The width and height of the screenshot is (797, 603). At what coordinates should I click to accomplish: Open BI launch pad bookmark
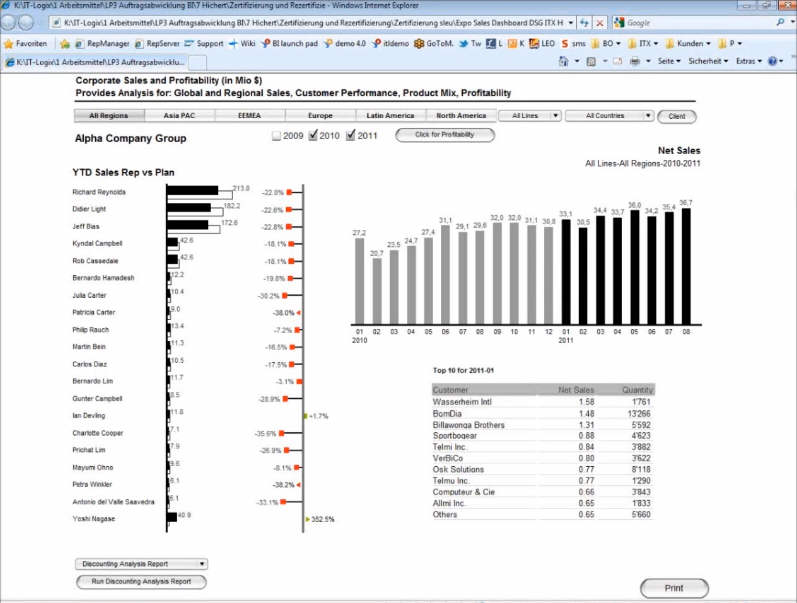pyautogui.click(x=290, y=44)
